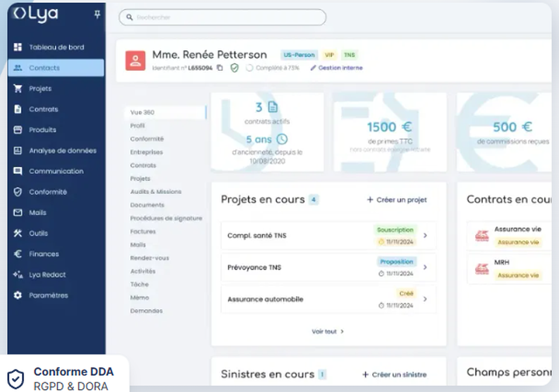Viewport: 559px width, 392px height.
Task: Focus the Rechercher search field
Action: click(222, 17)
